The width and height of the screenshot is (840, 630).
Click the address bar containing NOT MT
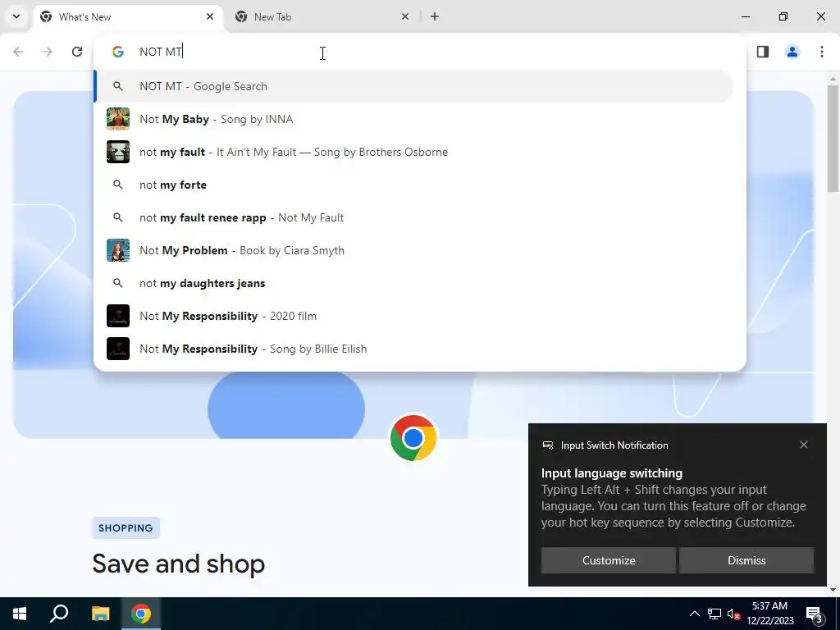[x=419, y=52]
